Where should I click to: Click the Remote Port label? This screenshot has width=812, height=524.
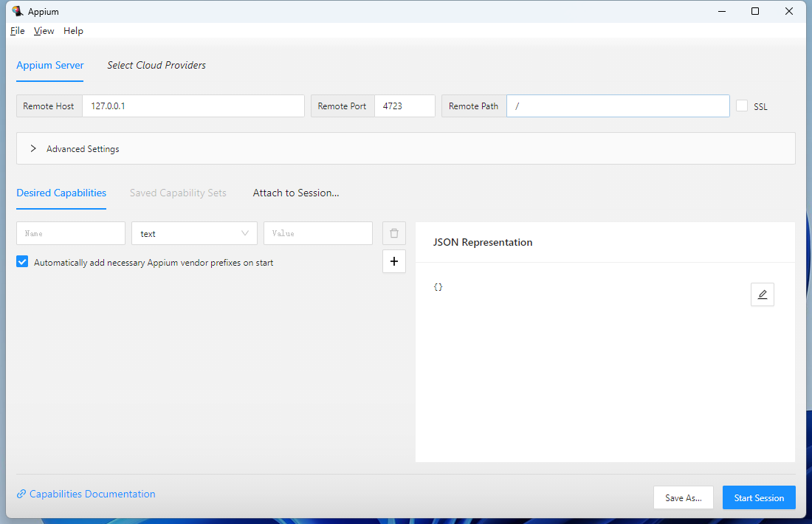coord(342,106)
